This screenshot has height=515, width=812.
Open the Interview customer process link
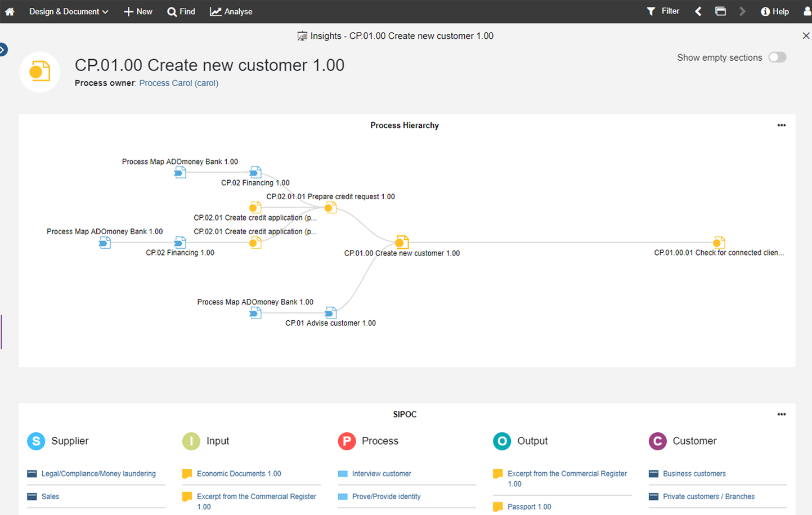pos(382,474)
